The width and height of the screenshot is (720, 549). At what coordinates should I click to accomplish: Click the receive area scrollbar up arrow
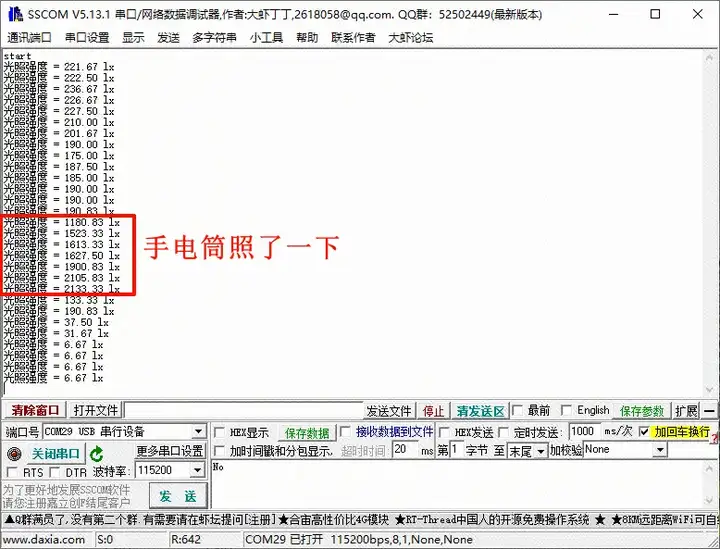[x=710, y=56]
